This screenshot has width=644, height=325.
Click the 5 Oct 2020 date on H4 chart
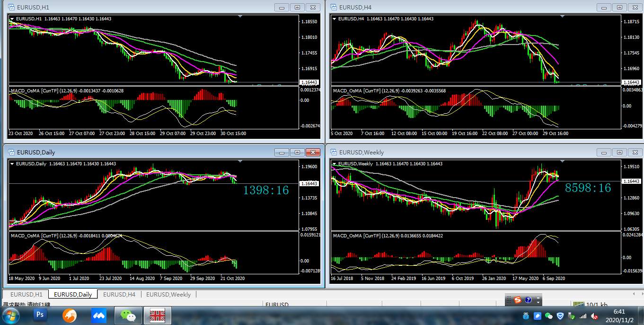[x=342, y=134]
